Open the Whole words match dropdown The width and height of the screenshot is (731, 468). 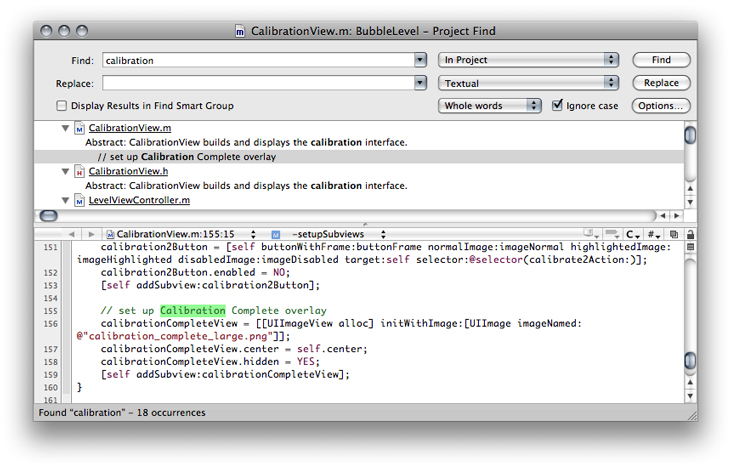[490, 106]
